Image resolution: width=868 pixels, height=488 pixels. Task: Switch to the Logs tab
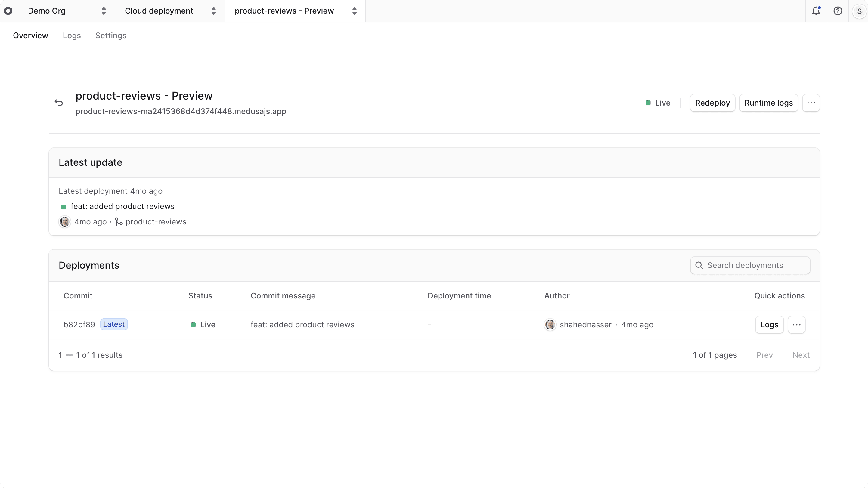point(71,36)
